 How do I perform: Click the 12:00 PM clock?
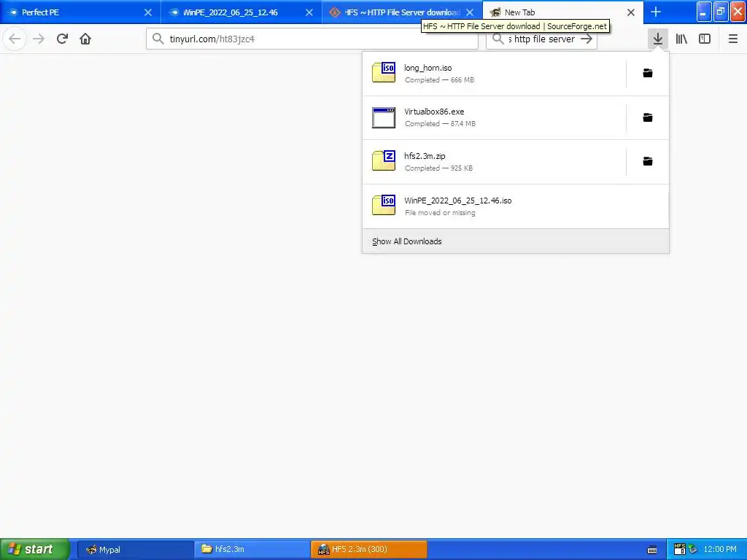(x=720, y=550)
